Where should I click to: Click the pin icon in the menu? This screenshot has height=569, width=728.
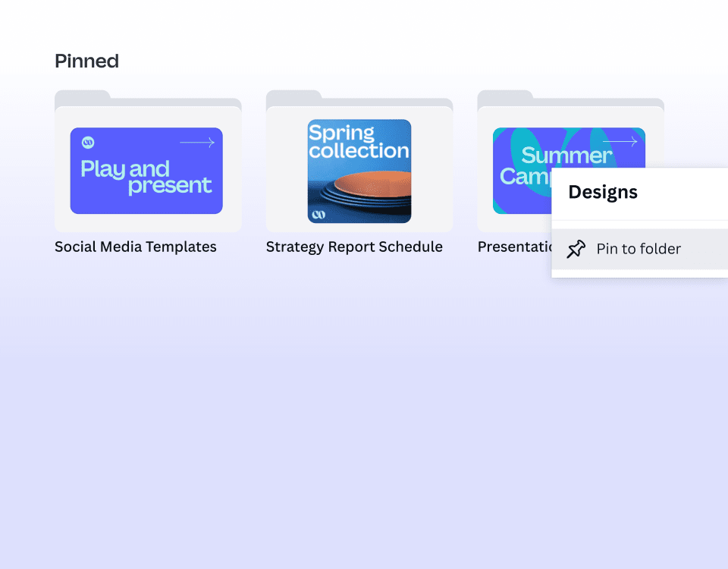[x=576, y=249]
